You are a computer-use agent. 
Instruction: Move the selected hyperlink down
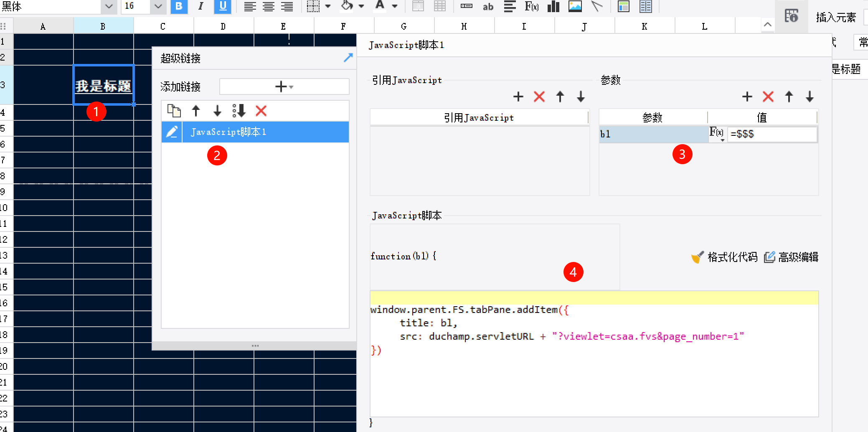click(217, 111)
